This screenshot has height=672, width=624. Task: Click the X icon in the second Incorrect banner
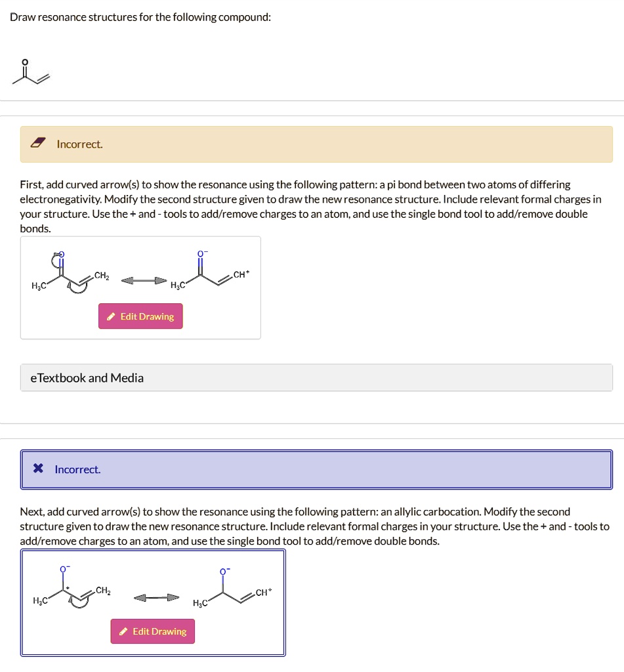[37, 469]
